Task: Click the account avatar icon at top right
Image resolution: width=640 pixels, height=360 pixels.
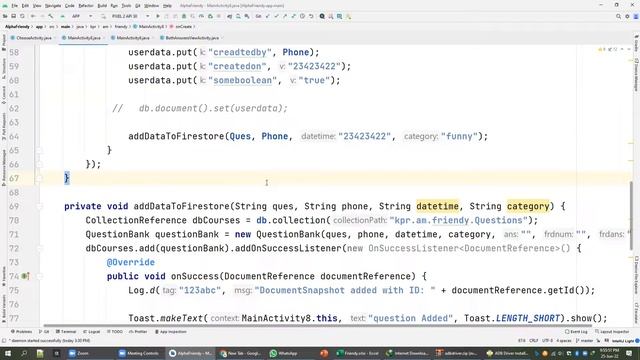Action: 636,16
